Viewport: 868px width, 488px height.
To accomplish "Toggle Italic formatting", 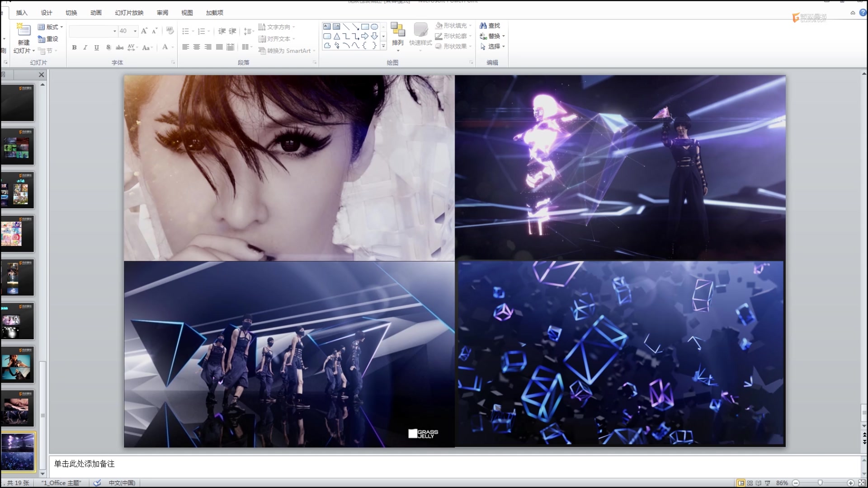I will coord(85,47).
